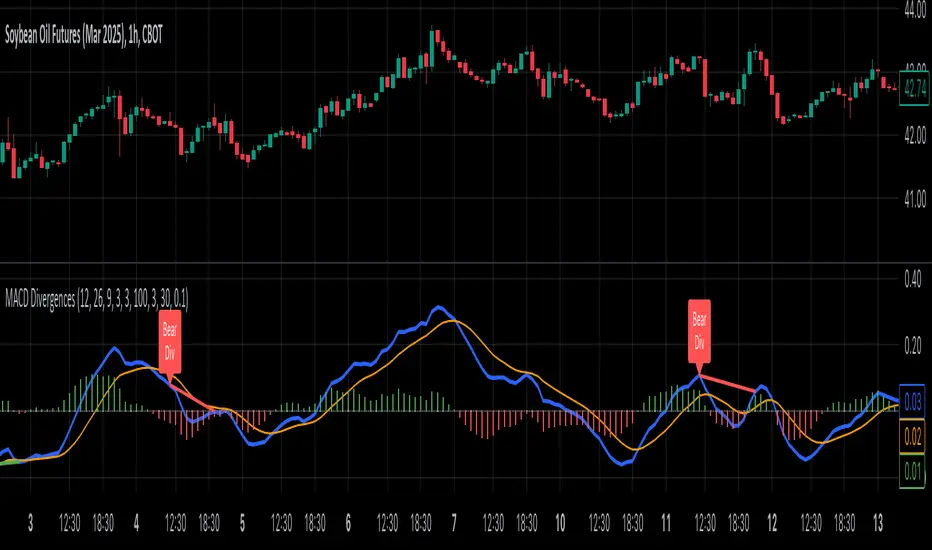The height and width of the screenshot is (550, 932).
Task: Click the Soybean Oil Futures chart title
Action: click(x=84, y=36)
